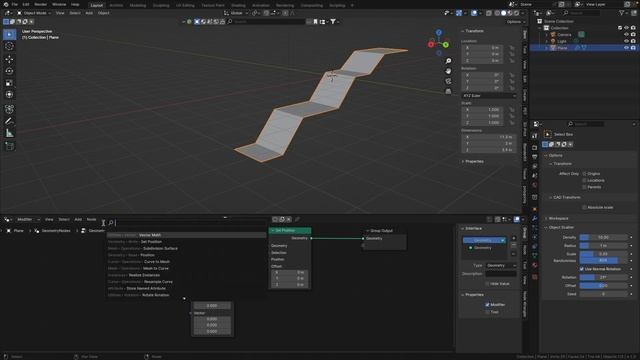Viewport: 640px width, 360px height.
Task: Select the Rotate tool
Action: [x=9, y=71]
